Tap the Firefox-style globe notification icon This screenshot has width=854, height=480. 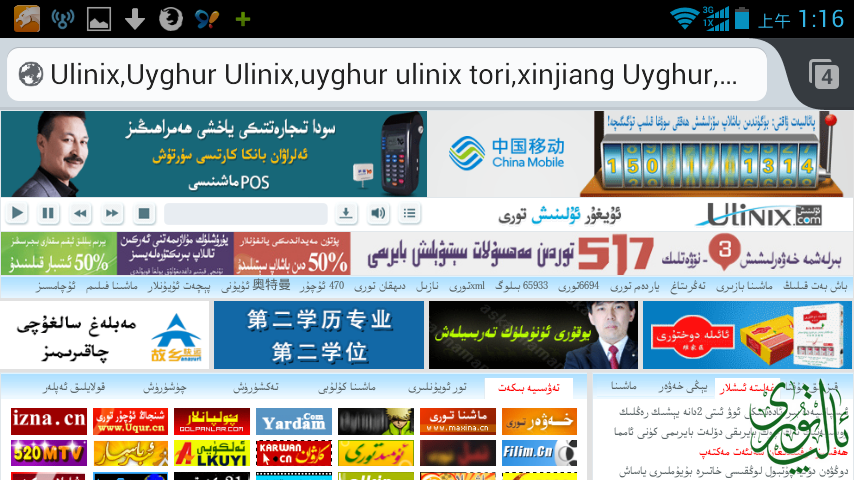[170, 19]
